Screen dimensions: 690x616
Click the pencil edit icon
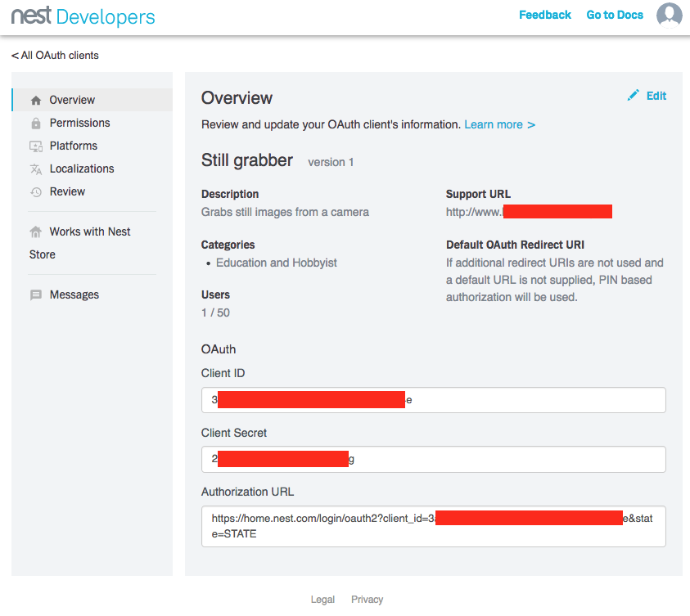[634, 96]
